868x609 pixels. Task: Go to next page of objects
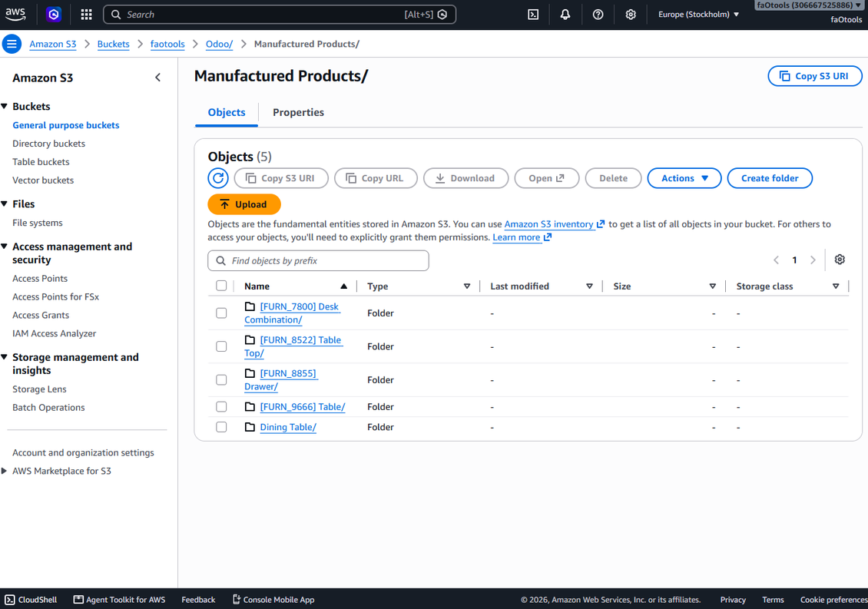point(813,260)
